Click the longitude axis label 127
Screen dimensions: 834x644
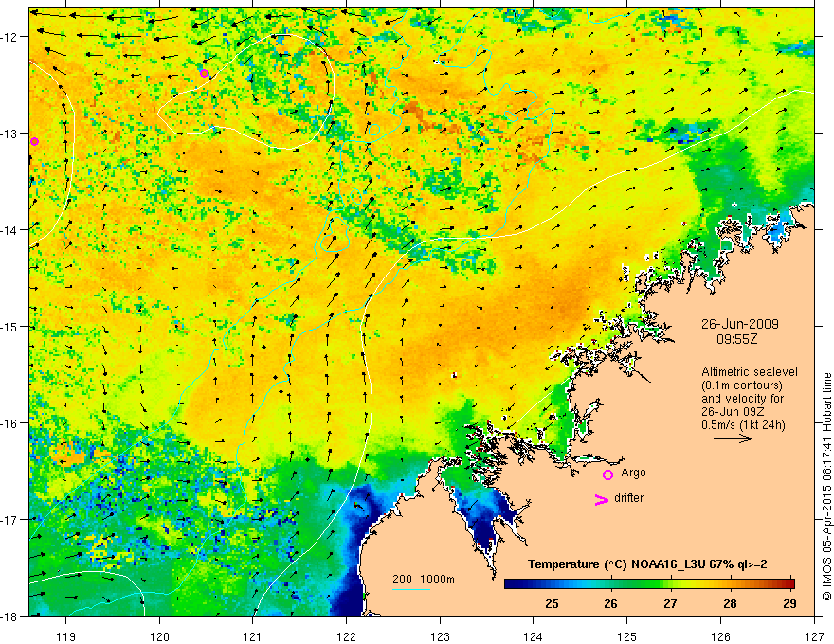[x=814, y=636]
